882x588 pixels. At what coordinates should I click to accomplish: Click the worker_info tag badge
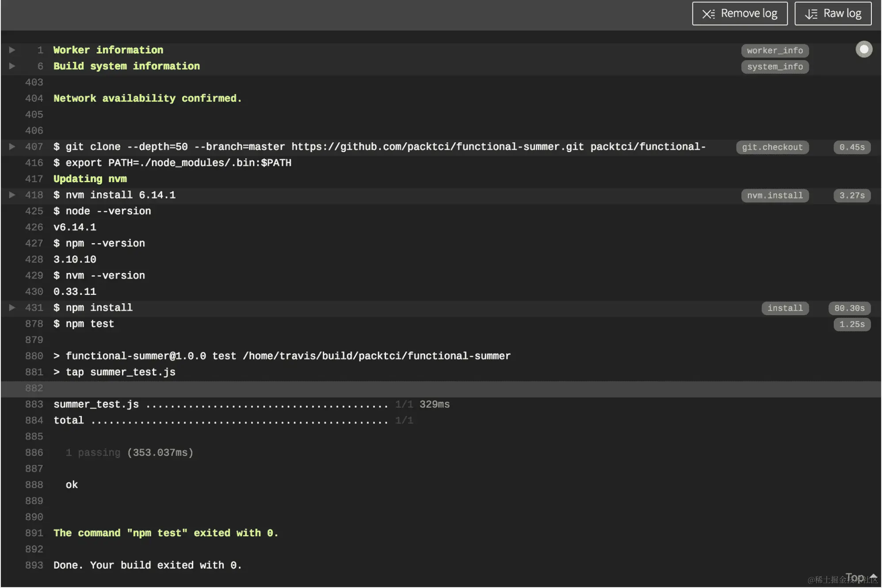pyautogui.click(x=775, y=50)
